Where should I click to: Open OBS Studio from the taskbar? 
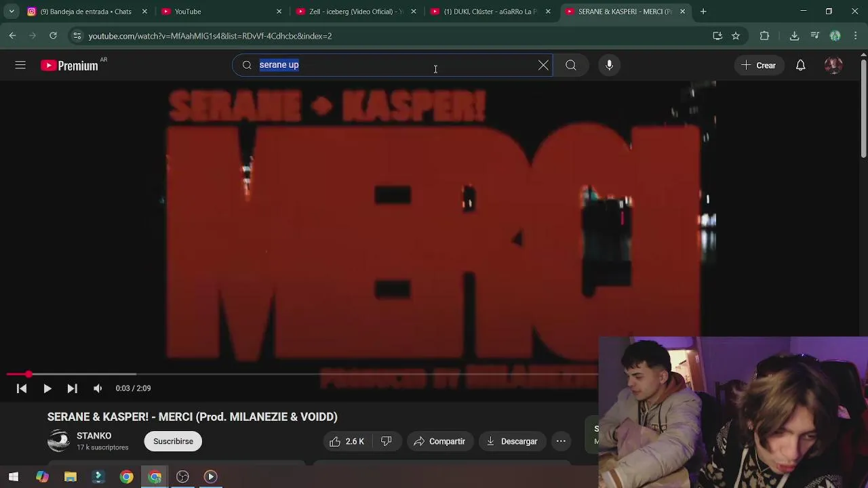click(182, 477)
